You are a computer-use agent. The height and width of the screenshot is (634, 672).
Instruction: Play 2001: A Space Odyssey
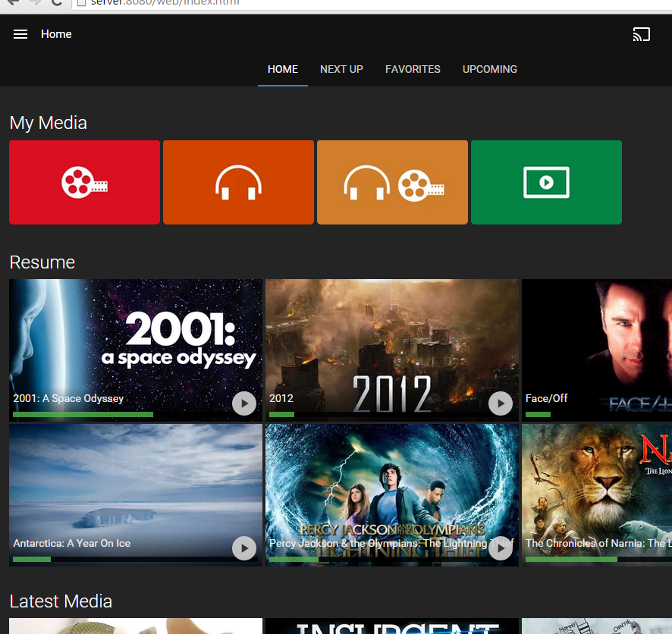pos(244,403)
